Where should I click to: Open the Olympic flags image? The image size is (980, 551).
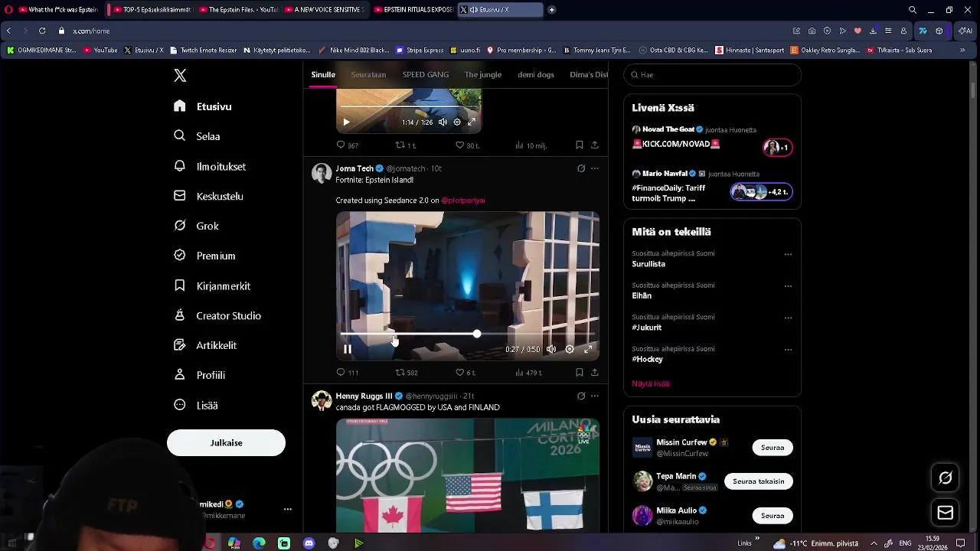pos(467,474)
